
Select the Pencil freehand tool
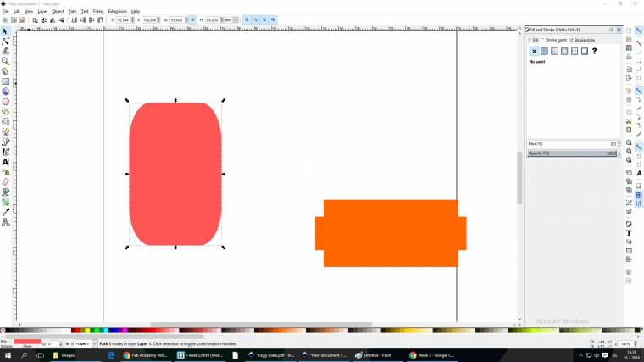point(5,131)
